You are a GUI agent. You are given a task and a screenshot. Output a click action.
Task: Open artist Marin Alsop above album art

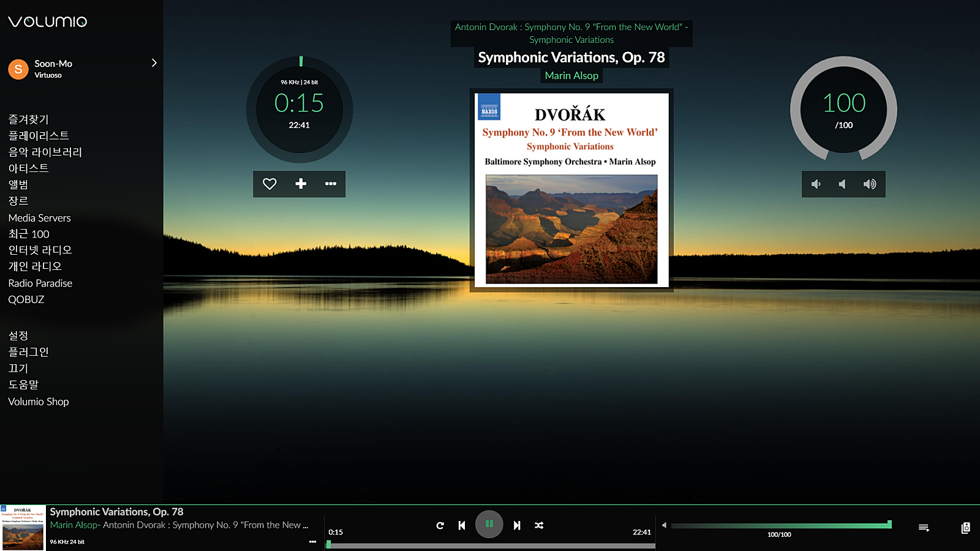coord(571,76)
